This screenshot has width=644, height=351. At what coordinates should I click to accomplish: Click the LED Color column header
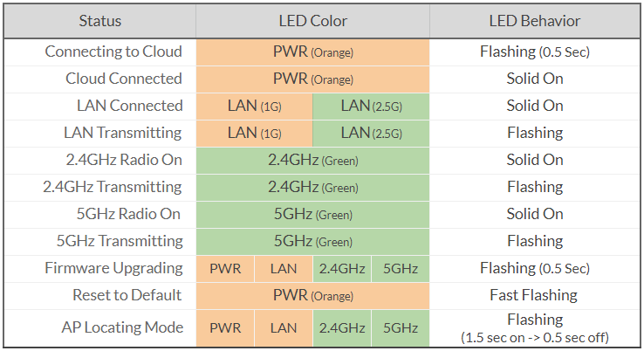[x=312, y=20]
